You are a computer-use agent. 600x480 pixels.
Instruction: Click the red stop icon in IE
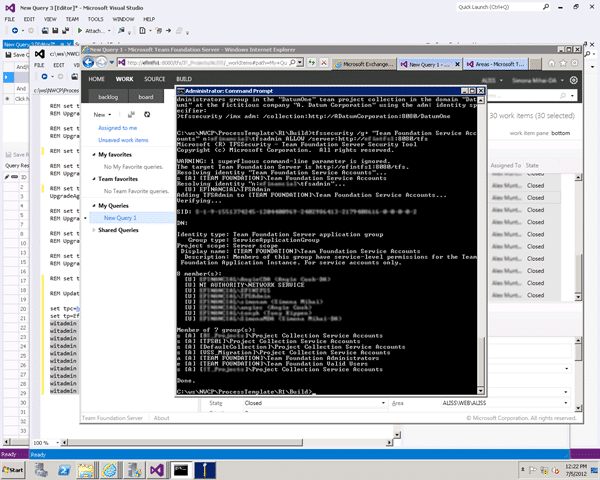[x=324, y=62]
